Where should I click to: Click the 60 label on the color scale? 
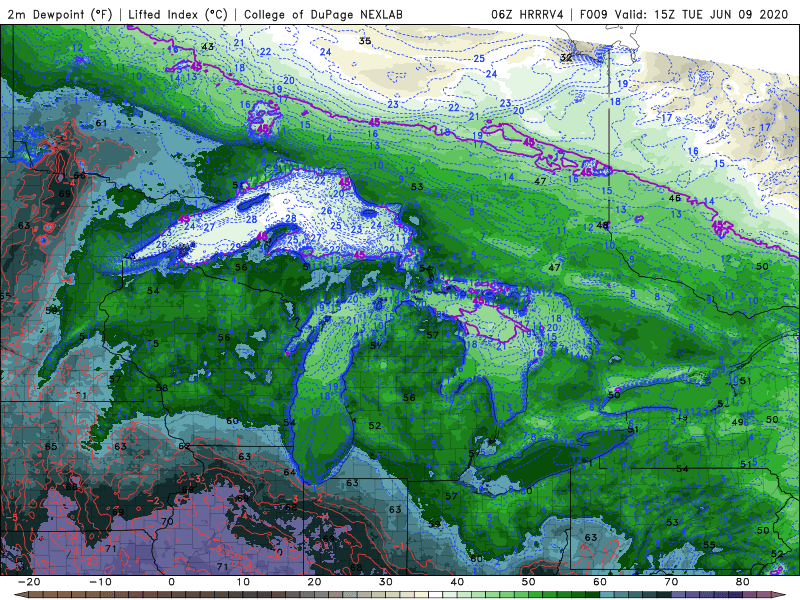(x=600, y=582)
